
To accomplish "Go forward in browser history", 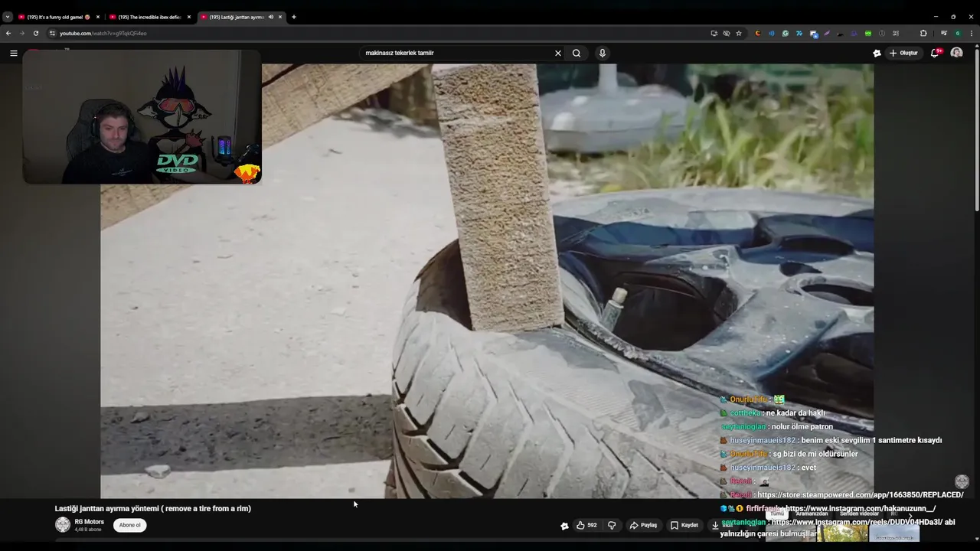I will point(21,33).
